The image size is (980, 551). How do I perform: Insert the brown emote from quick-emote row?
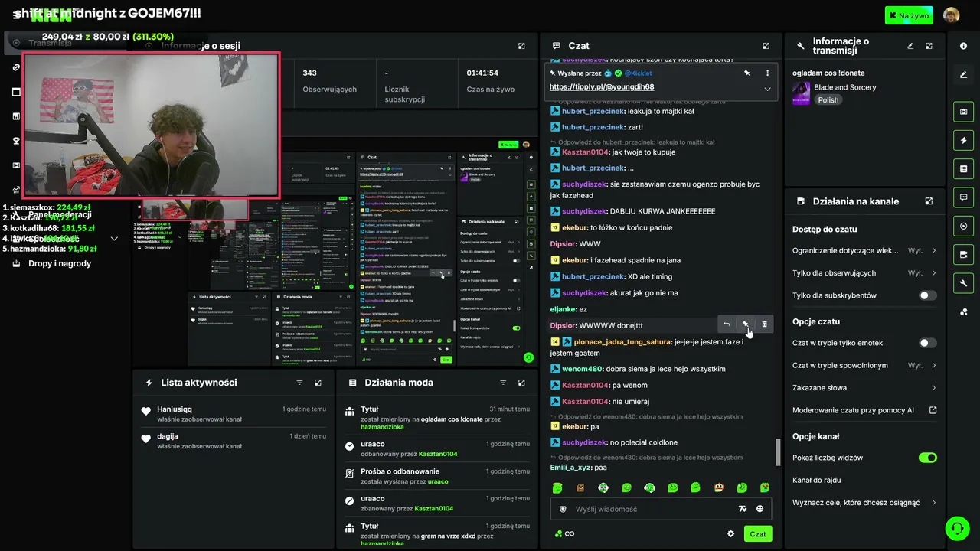coord(580,487)
